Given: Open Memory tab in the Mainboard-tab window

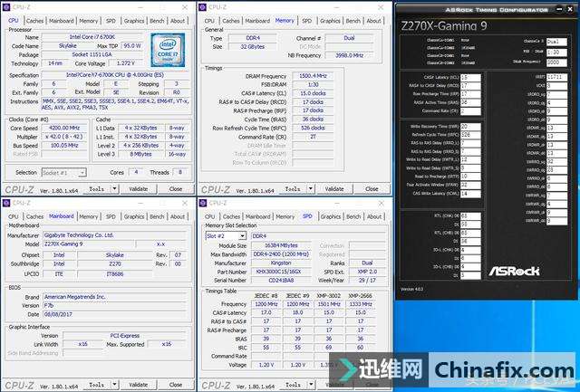Looking at the screenshot, I should pyautogui.click(x=89, y=217).
